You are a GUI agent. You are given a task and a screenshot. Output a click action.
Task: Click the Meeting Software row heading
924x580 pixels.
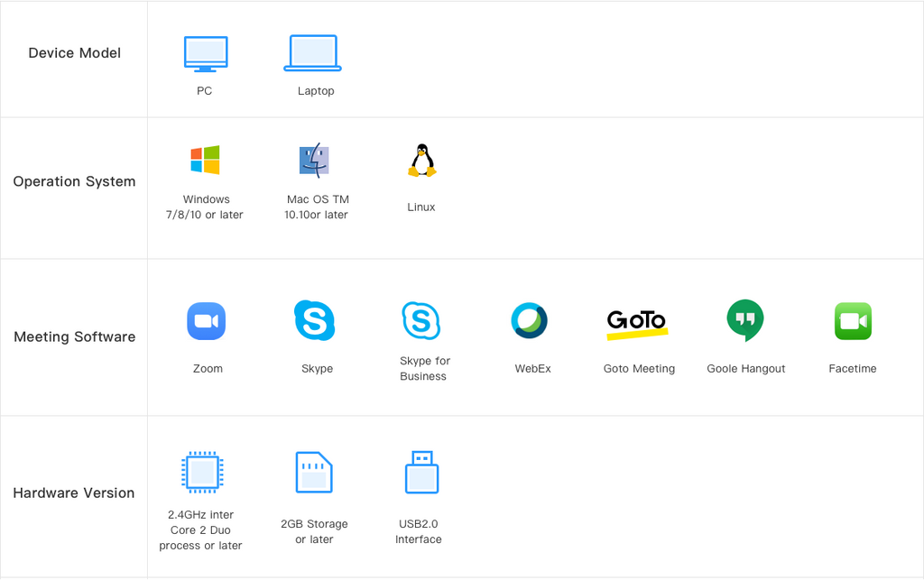tap(74, 337)
